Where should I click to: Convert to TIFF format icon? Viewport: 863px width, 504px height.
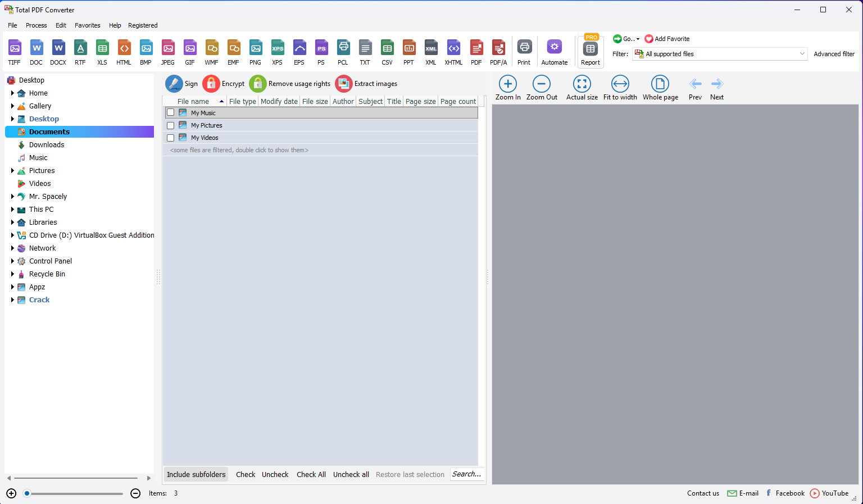(15, 53)
